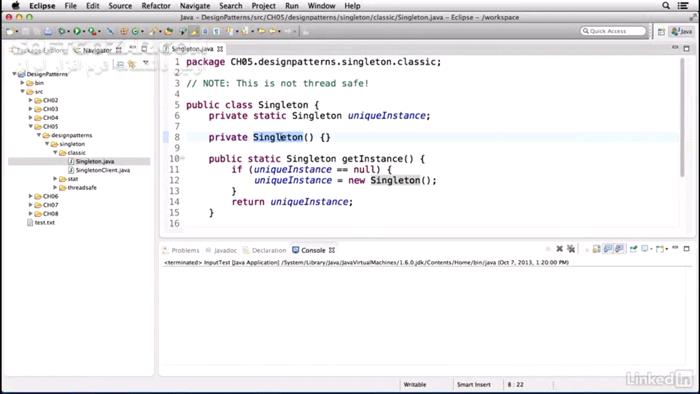Viewport: 700px width, 394px height.
Task: Launch External Tools run icon
Action: pos(92,31)
